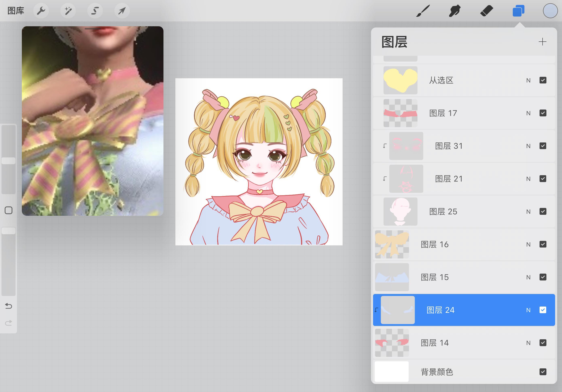Screen dimensions: 562x392
Task: Open blend mode N for 从选区
Action: [x=528, y=80]
